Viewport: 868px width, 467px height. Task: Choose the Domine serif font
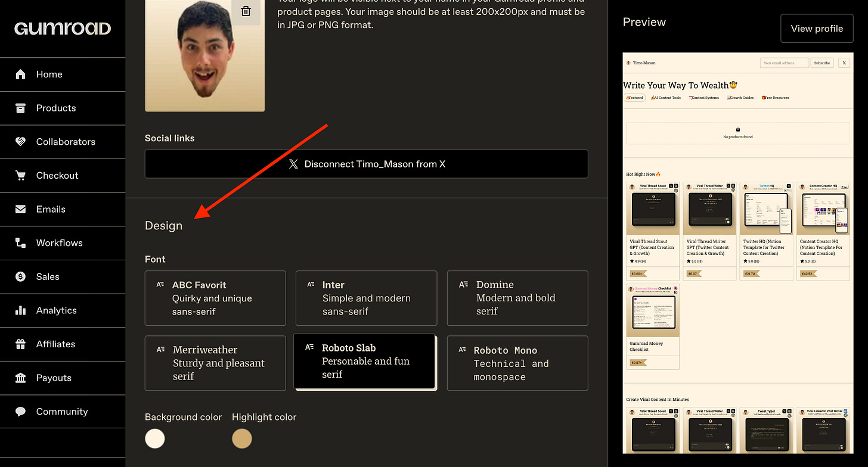click(x=517, y=298)
